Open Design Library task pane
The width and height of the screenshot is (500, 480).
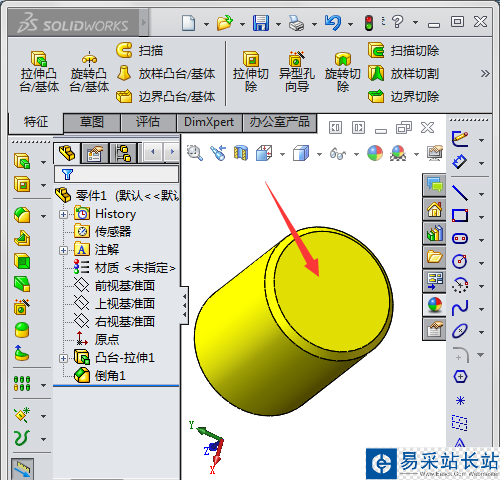[434, 233]
